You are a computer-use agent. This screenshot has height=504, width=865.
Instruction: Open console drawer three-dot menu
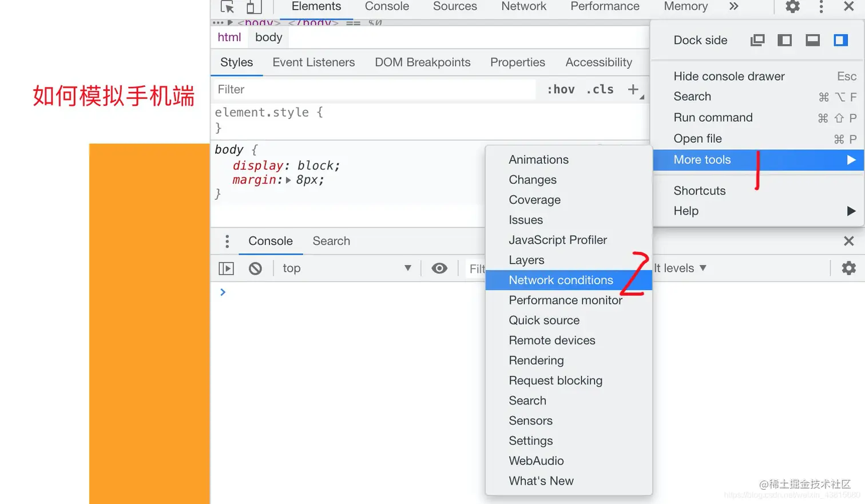click(227, 241)
